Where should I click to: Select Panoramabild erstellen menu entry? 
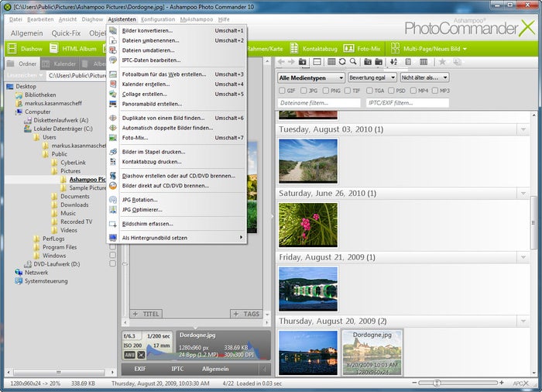tap(152, 103)
